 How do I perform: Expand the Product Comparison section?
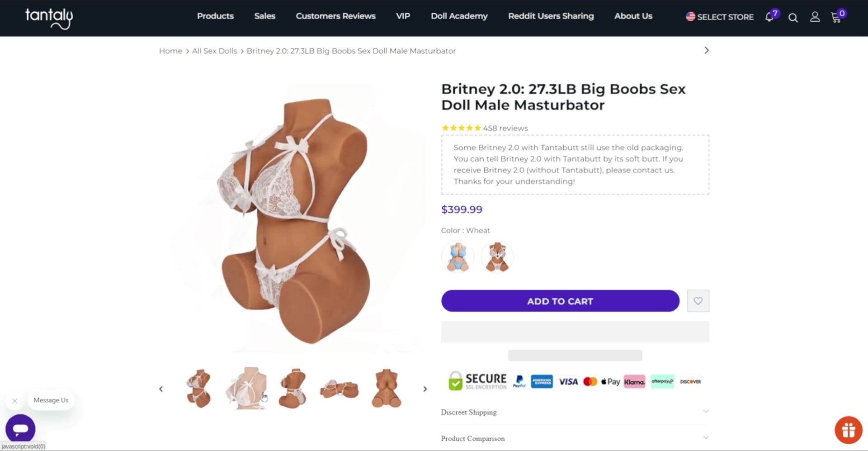(x=574, y=438)
